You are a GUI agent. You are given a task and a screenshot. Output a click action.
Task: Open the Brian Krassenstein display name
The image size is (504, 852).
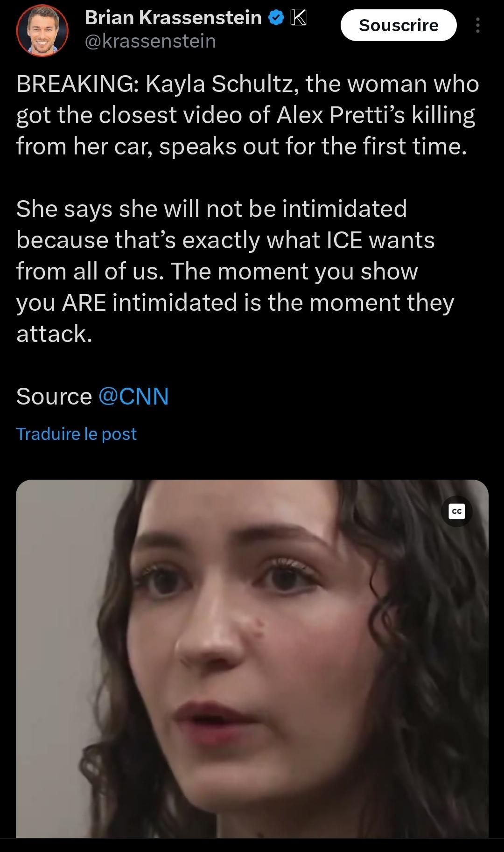click(173, 18)
